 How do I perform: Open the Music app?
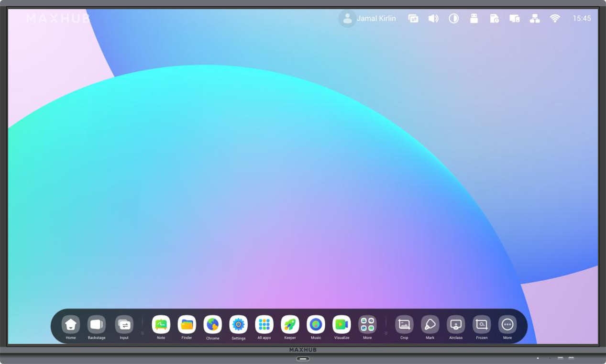[x=316, y=324]
